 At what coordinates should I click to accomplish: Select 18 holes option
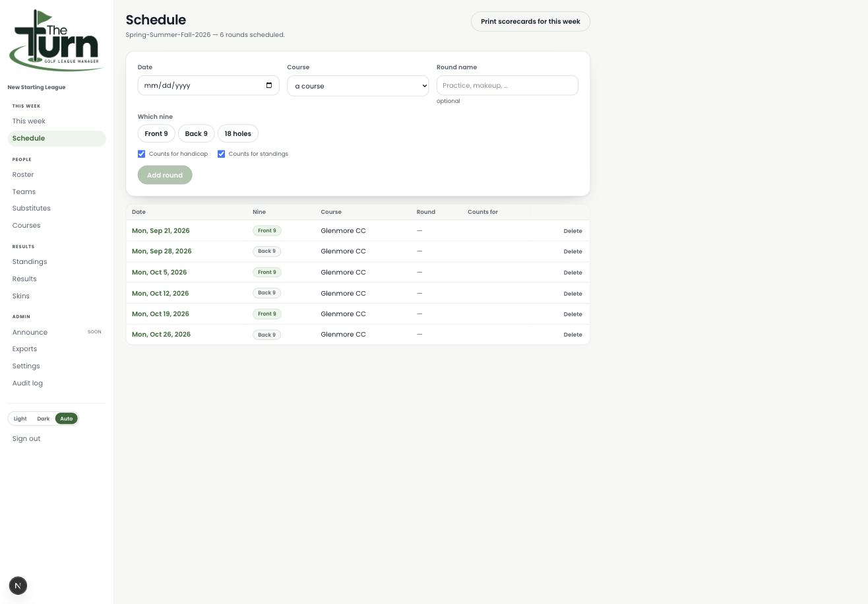click(x=237, y=133)
